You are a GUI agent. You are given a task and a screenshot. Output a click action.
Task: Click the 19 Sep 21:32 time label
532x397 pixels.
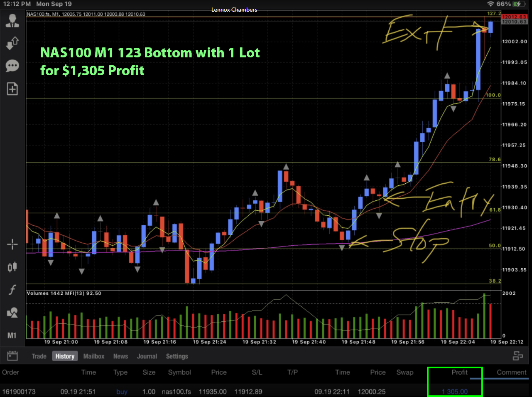click(260, 342)
